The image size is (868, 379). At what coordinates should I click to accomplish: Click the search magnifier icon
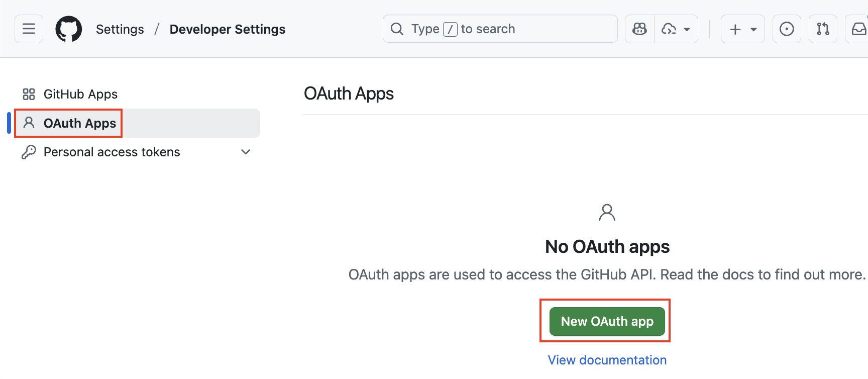coord(397,29)
